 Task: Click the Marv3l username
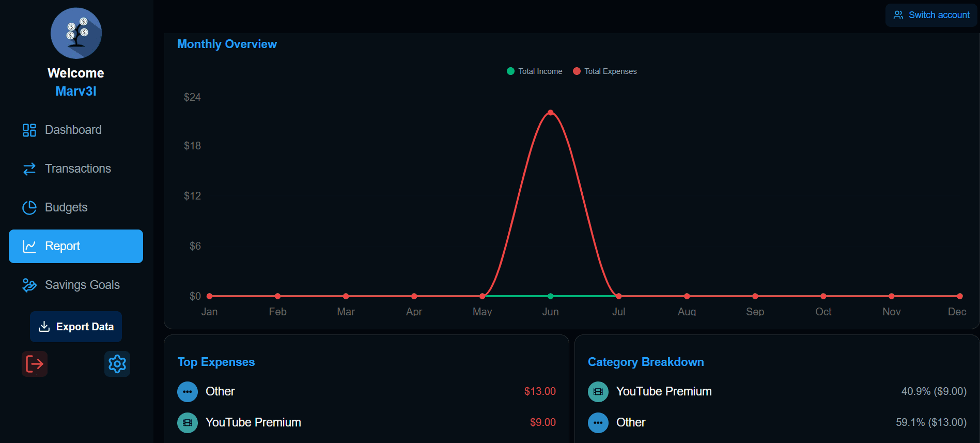pyautogui.click(x=76, y=91)
